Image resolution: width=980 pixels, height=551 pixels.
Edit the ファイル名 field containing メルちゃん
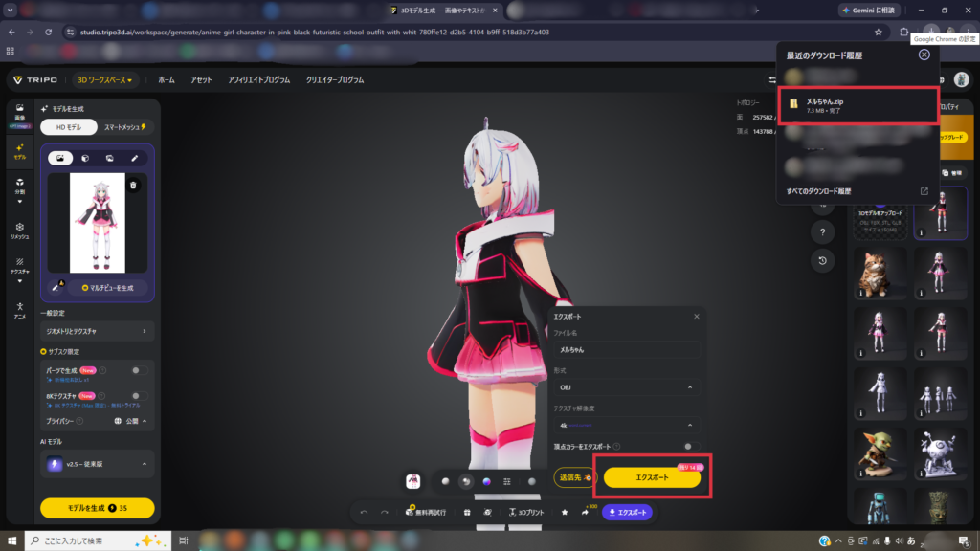(x=626, y=350)
